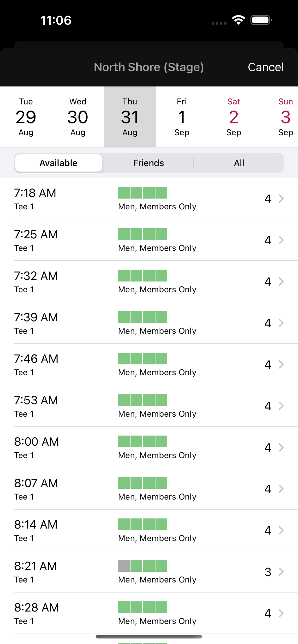Open chevron for 7:25 AM tee time
Viewport: 298px width, 644px height.
point(281,240)
